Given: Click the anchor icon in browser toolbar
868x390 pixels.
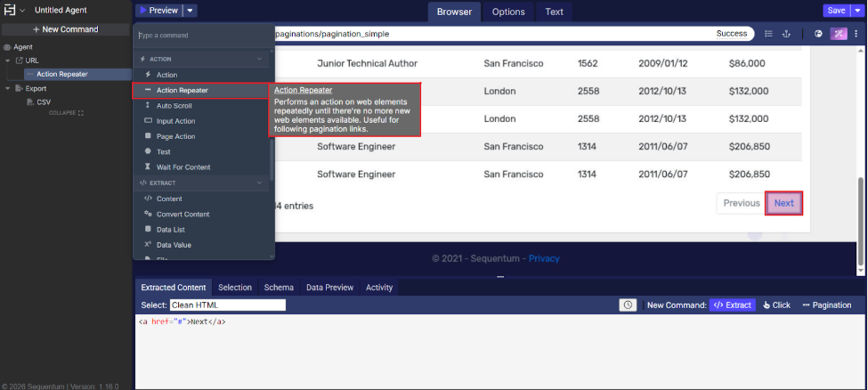Looking at the screenshot, I should pyautogui.click(x=786, y=34).
